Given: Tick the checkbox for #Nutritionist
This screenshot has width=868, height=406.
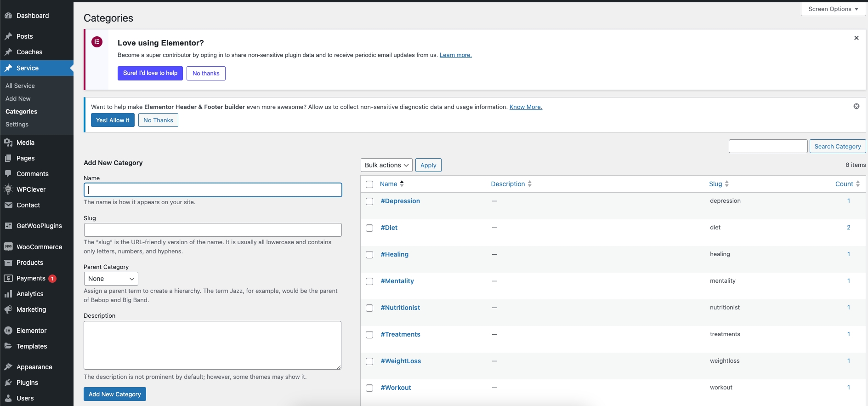Looking at the screenshot, I should (x=369, y=308).
